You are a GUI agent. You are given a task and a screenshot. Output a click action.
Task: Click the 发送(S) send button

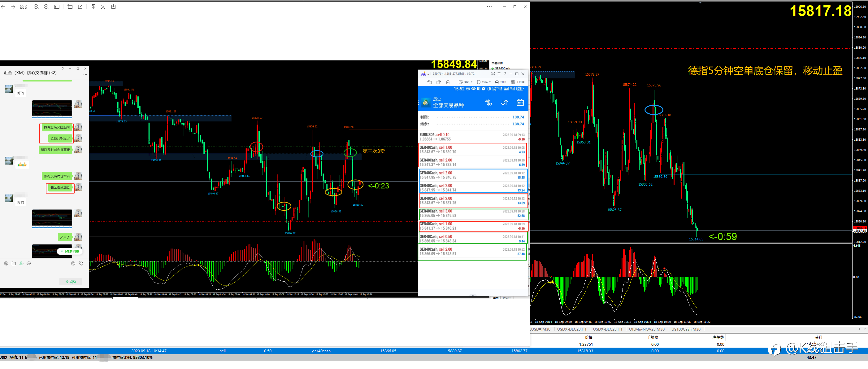point(70,282)
